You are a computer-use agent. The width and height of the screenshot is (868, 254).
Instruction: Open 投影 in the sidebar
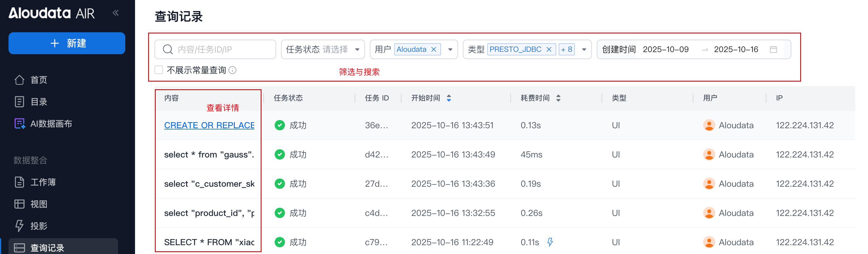39,226
